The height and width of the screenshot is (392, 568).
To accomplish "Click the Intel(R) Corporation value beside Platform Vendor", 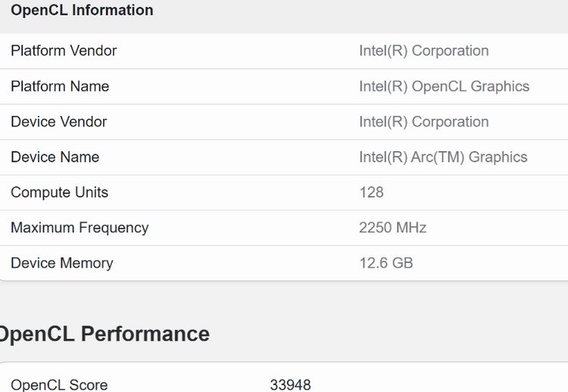I will pos(423,51).
